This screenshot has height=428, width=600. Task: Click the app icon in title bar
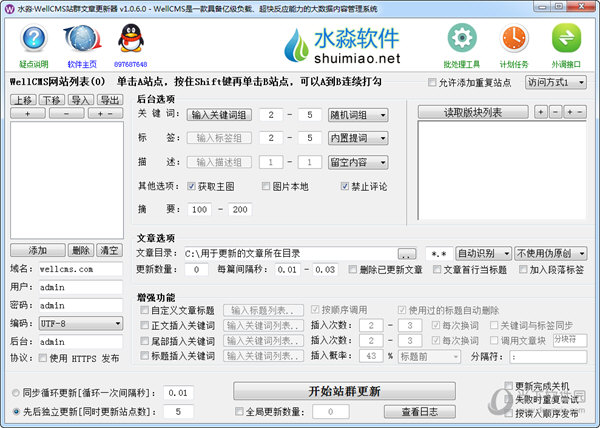coord(9,8)
